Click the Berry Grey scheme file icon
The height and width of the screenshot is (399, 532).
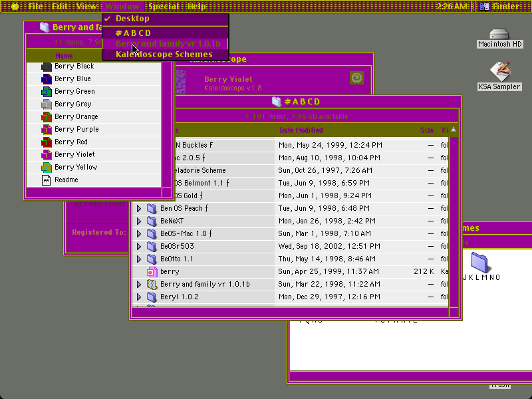point(46,104)
